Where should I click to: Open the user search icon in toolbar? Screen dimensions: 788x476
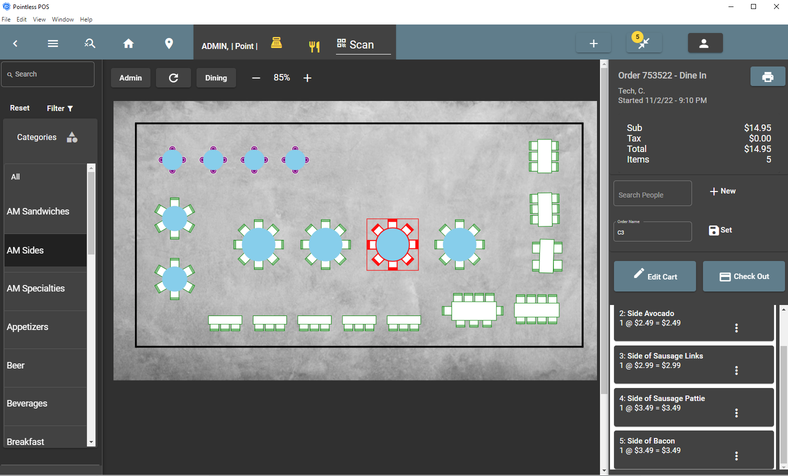point(90,44)
